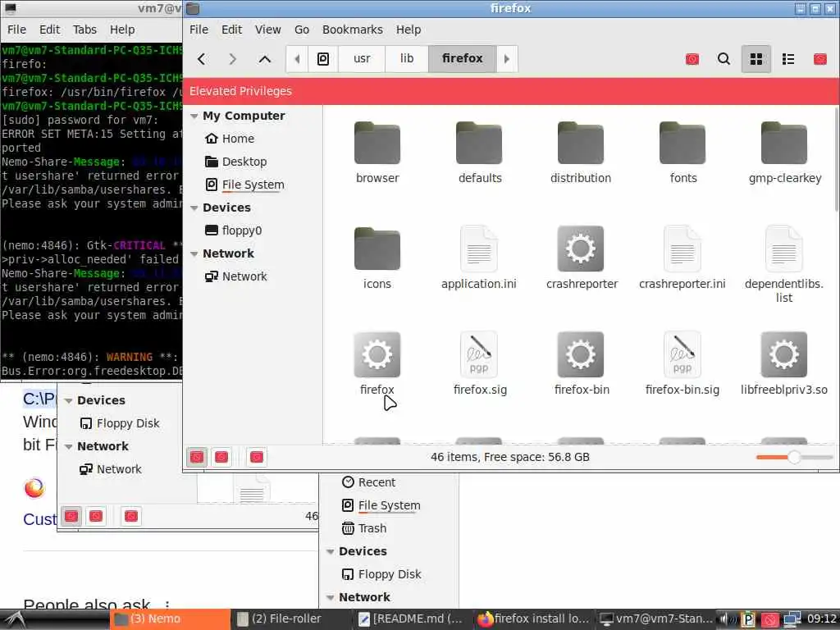
Task: Select 'usr' path bar segment
Action: click(x=362, y=58)
